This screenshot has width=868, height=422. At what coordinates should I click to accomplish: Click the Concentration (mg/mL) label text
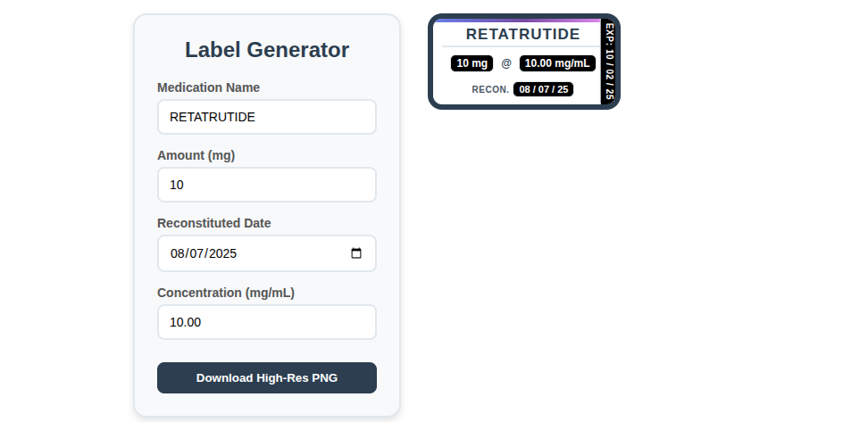pyautogui.click(x=226, y=293)
